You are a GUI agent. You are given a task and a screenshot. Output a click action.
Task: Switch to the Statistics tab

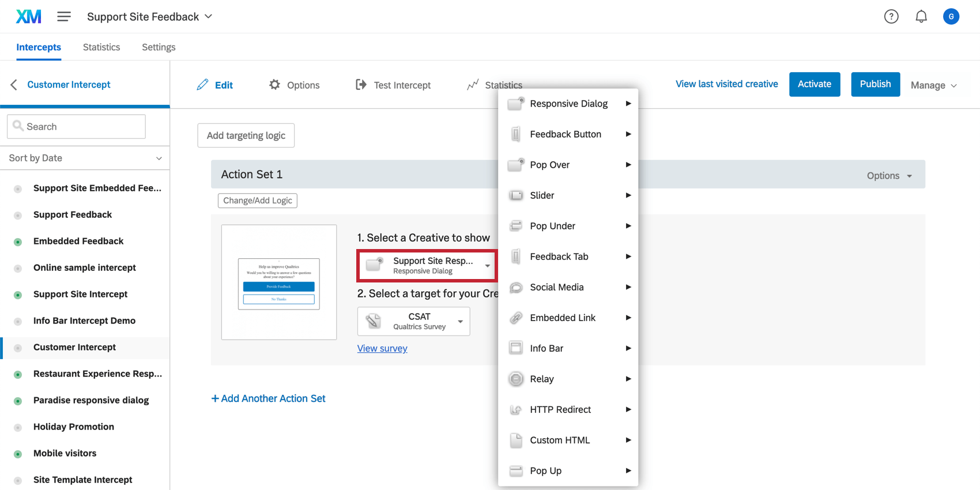click(x=101, y=47)
